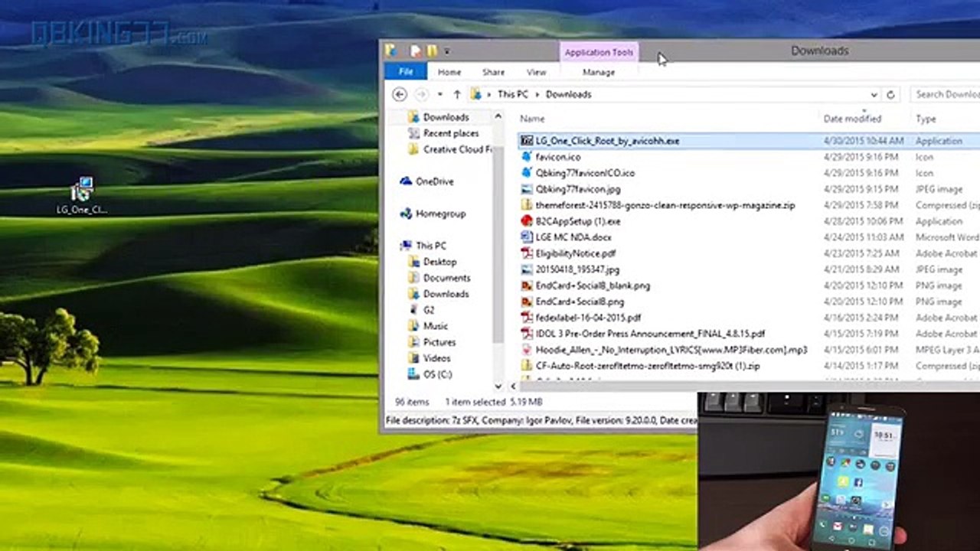Viewport: 980px width, 551px height.
Task: Go up one folder level with Up arrow
Action: pyautogui.click(x=457, y=94)
